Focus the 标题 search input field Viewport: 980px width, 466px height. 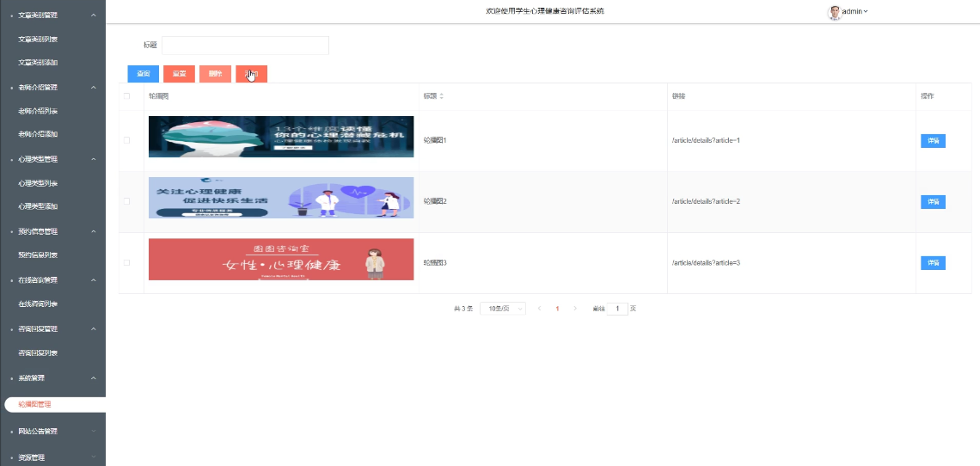245,45
